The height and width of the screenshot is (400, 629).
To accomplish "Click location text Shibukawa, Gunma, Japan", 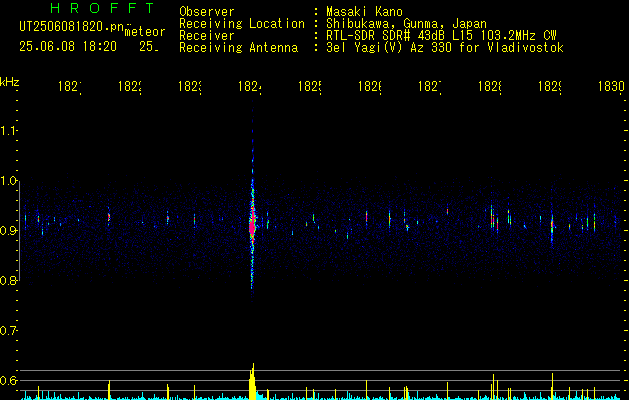I will tap(406, 24).
